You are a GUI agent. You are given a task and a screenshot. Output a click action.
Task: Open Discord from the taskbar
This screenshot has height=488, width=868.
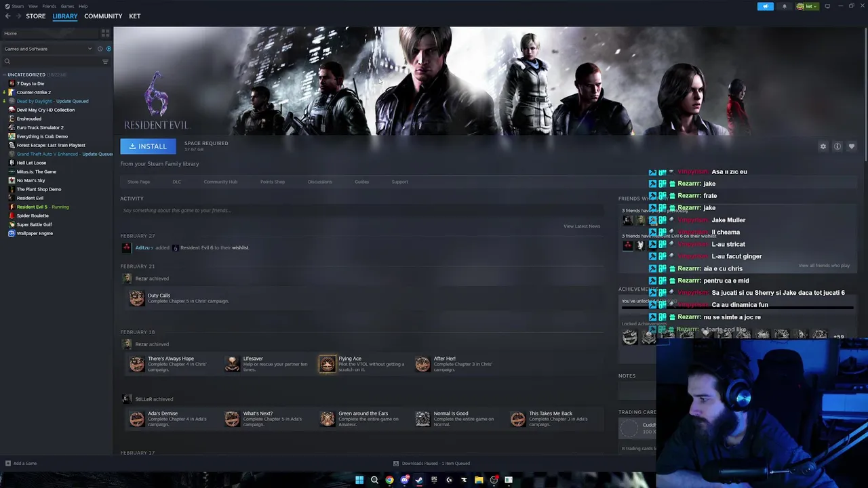[404, 480]
